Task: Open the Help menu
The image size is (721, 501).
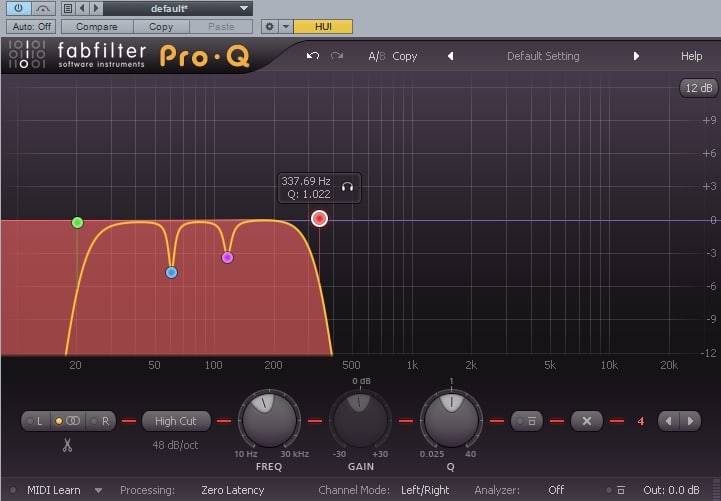Action: [x=691, y=56]
